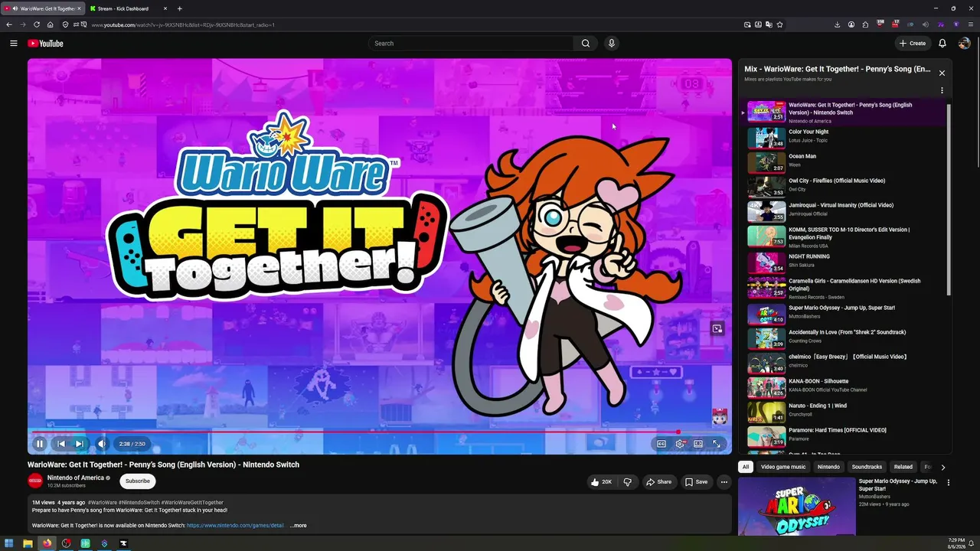Save the video to a playlist
The image size is (980, 551).
(696, 482)
